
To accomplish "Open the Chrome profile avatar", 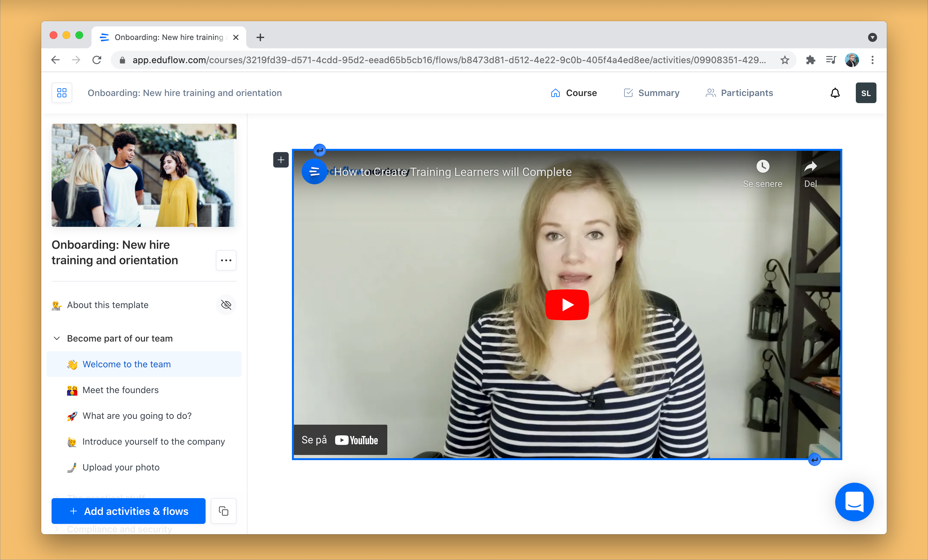I will coord(852,60).
